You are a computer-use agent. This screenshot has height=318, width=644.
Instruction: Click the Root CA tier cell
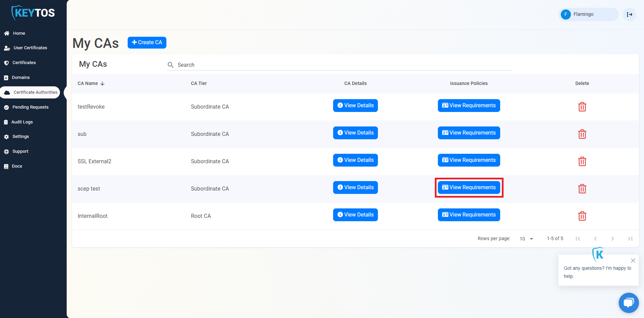coord(201,216)
